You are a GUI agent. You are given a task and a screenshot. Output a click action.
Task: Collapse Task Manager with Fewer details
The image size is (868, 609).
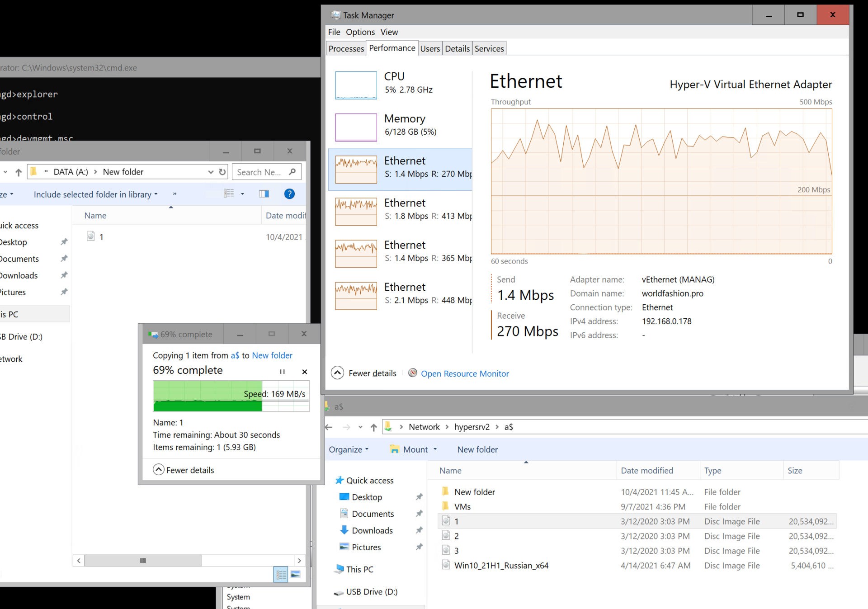point(364,373)
